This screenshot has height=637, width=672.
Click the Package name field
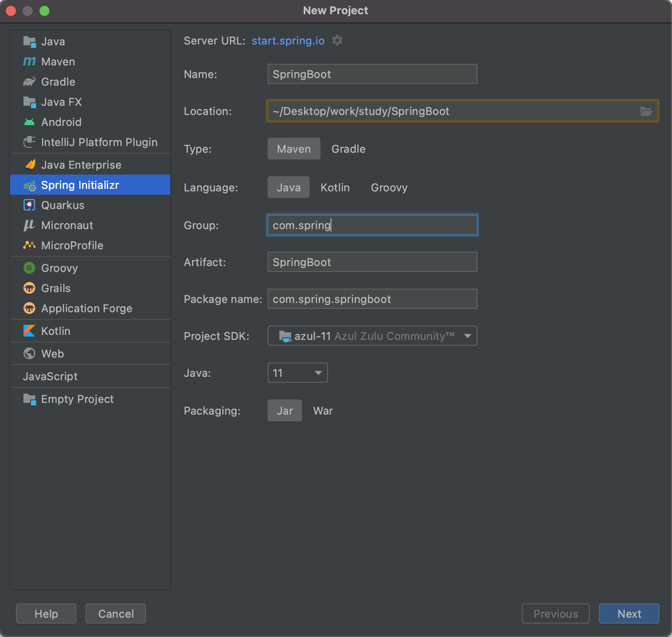372,299
